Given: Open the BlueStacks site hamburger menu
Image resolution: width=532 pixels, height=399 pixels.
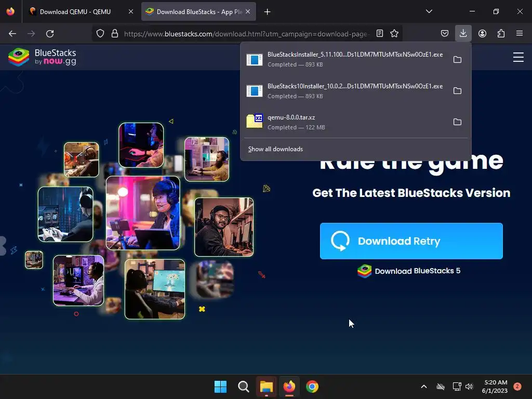Looking at the screenshot, I should coord(518,57).
